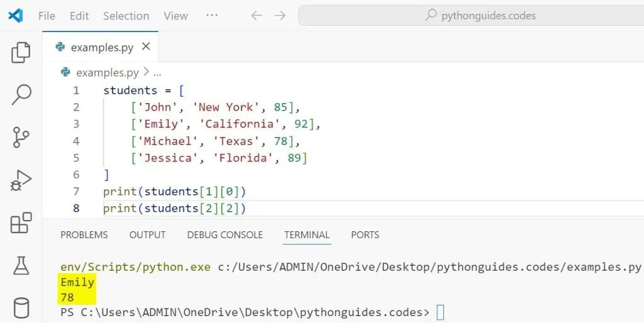644x323 pixels.
Task: Click line number 5 in the gutter
Action: point(76,158)
